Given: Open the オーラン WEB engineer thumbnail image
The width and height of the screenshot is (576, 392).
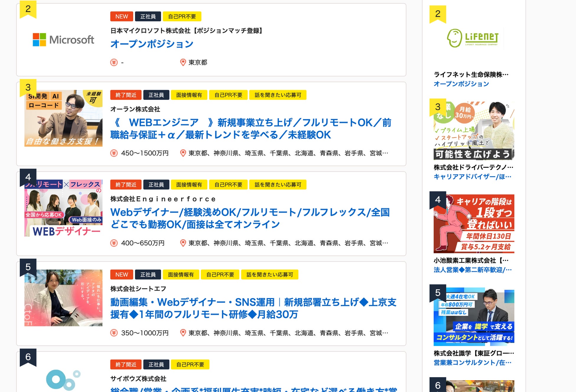Looking at the screenshot, I should point(63,119).
